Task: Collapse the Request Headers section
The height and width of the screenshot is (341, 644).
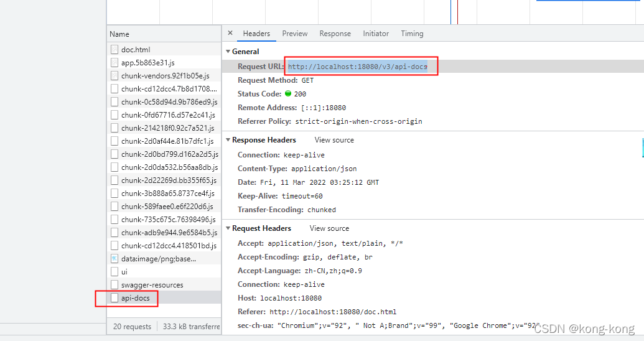Action: pyautogui.click(x=228, y=228)
